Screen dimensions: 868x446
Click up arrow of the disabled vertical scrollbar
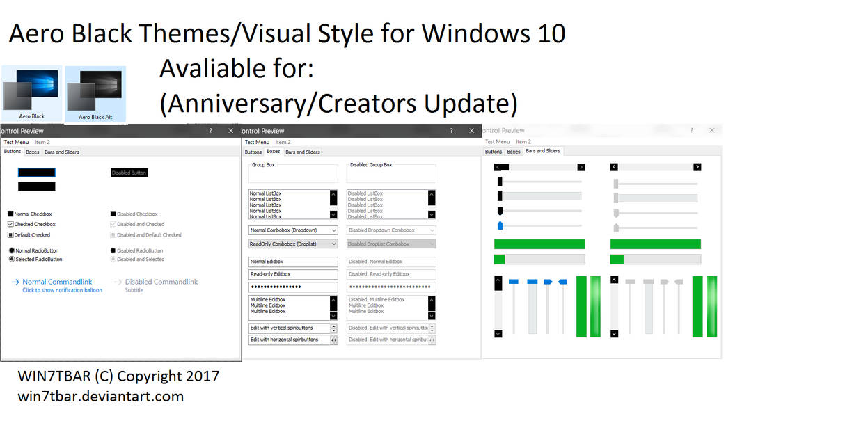pyautogui.click(x=614, y=280)
